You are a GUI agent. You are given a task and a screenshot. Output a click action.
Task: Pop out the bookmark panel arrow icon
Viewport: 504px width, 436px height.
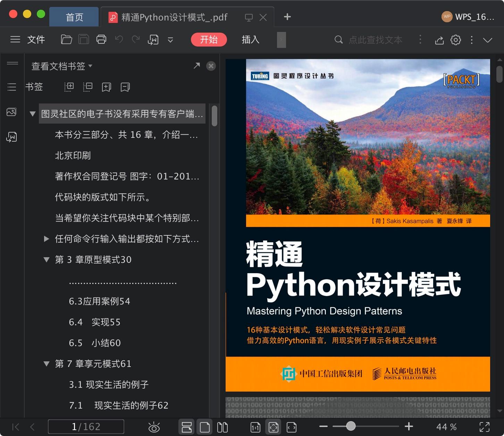click(x=197, y=66)
